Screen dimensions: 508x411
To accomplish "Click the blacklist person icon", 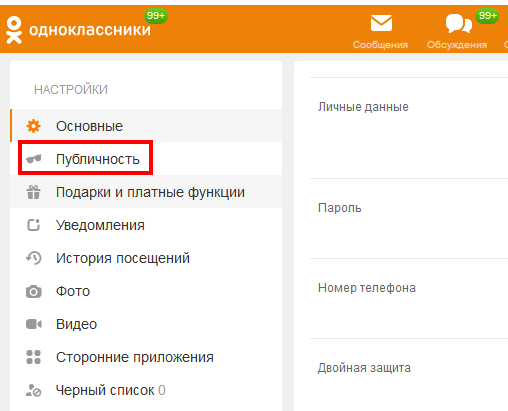I will tap(34, 390).
